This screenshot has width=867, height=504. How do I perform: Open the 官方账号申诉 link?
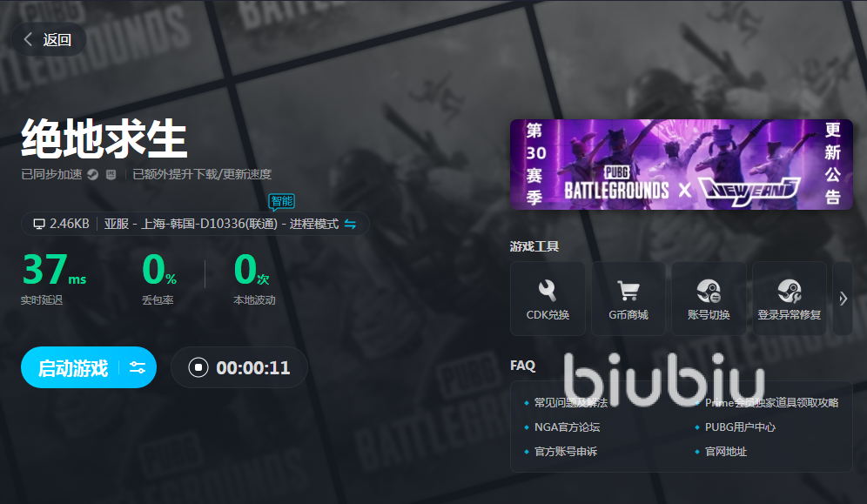[x=566, y=452]
